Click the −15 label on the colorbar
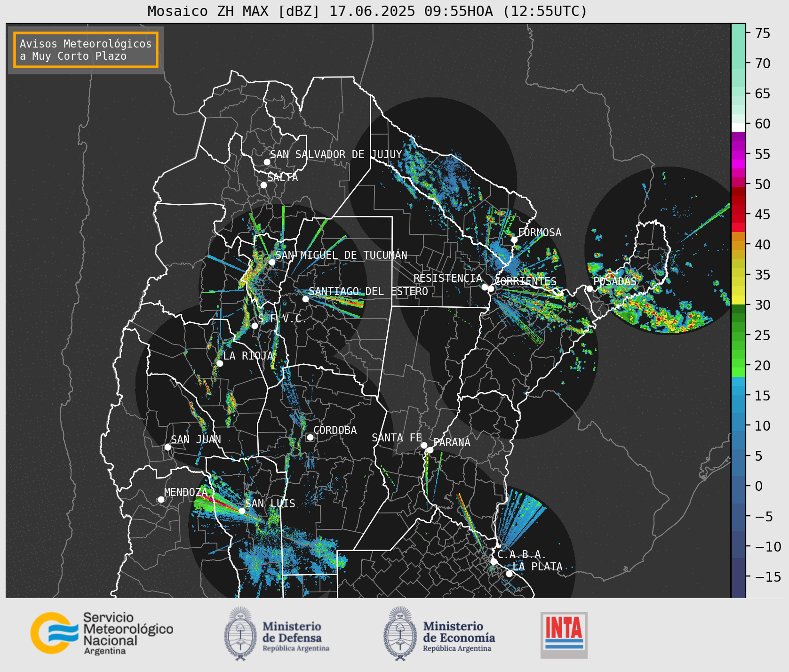This screenshot has width=789, height=672. 768,576
